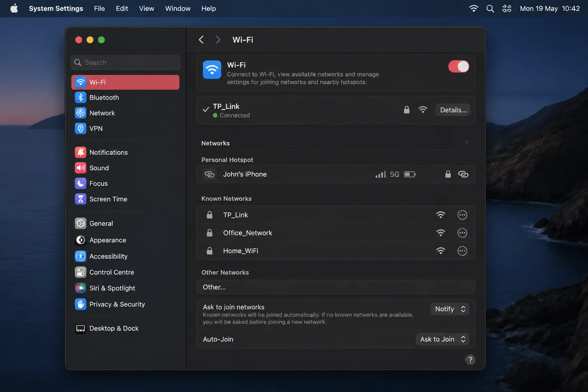The width and height of the screenshot is (588, 392).
Task: Open the Ask to join networks Notify dropdown
Action: [450, 309]
